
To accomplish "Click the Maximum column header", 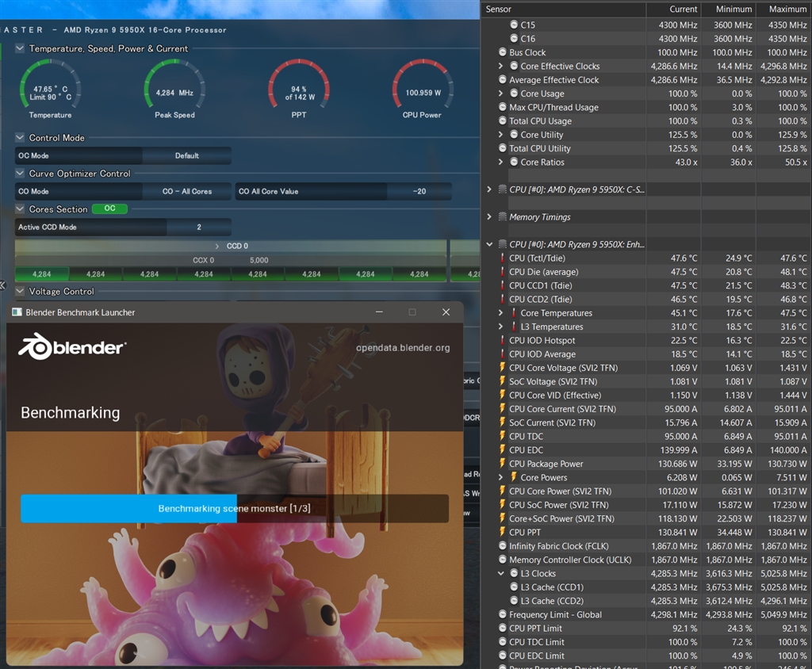I will pyautogui.click(x=783, y=9).
